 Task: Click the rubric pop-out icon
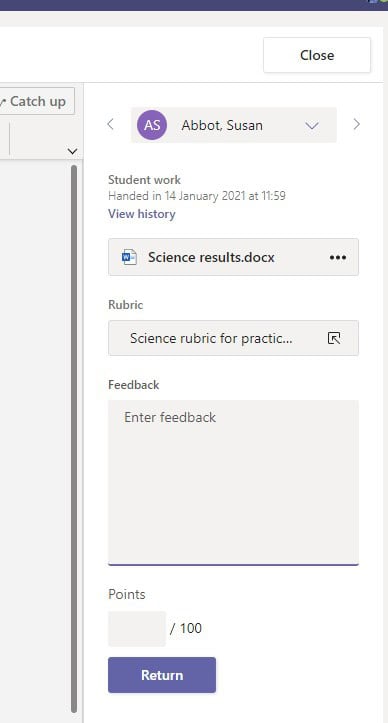tap(334, 338)
